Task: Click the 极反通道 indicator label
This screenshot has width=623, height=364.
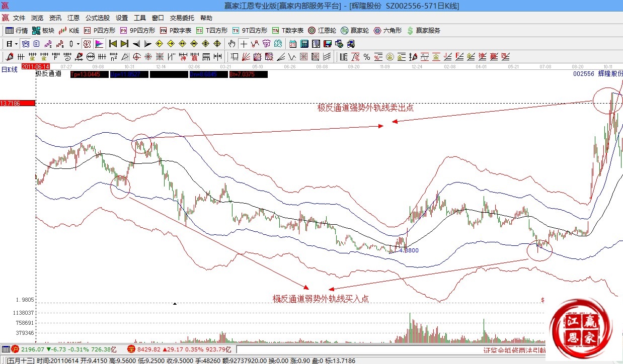Action: [x=49, y=74]
